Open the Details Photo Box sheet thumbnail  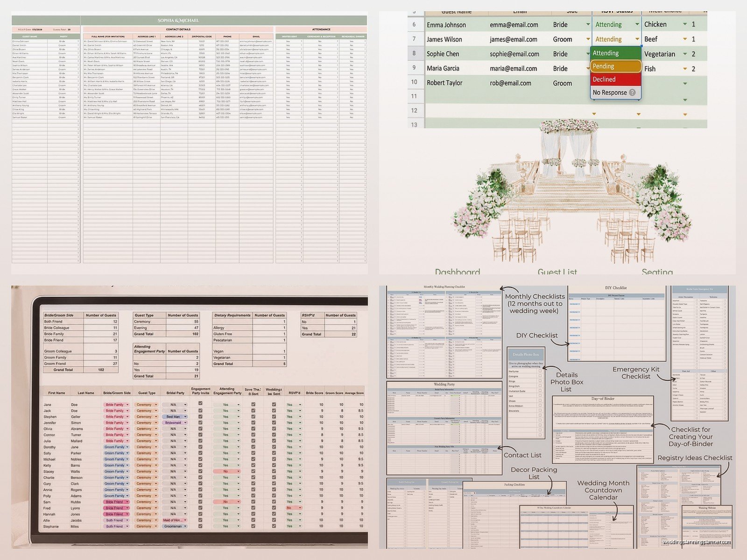click(x=526, y=393)
